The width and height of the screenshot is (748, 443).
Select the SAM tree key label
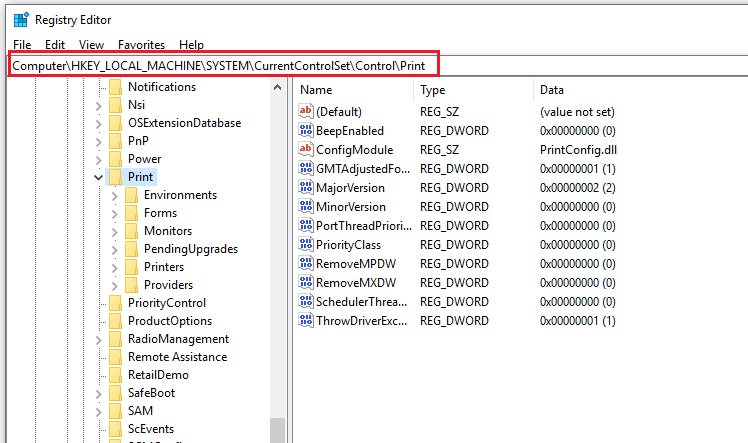[140, 411]
